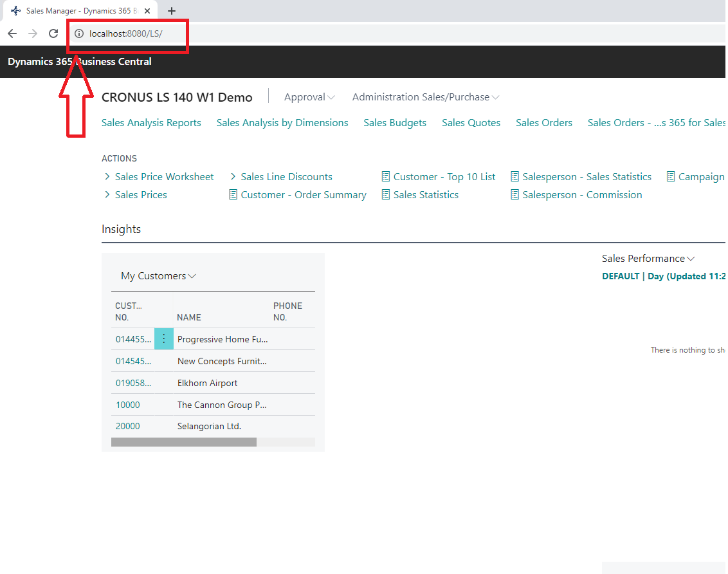Open a new browser tab with plus icon

pos(171,11)
